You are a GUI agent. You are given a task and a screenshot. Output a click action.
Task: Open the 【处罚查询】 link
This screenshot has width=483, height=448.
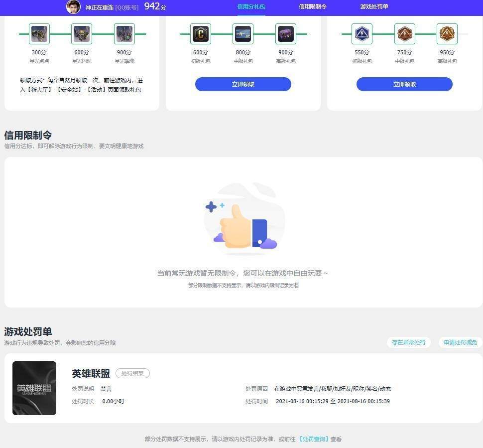coord(313,439)
